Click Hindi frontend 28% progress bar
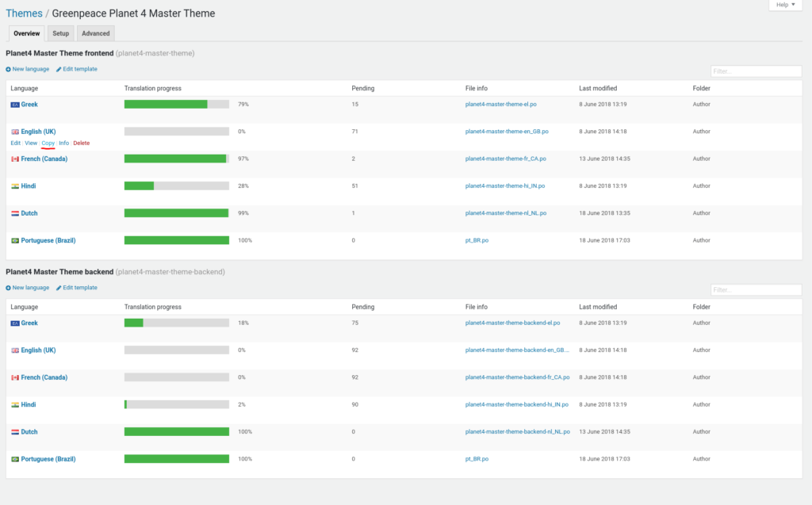Viewport: 812px width, 505px height. coord(177,186)
